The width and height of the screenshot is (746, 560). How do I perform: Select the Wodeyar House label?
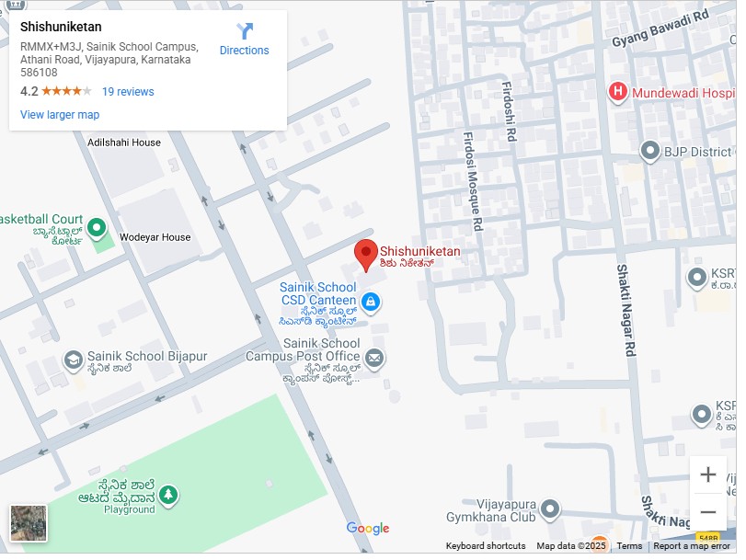pos(155,237)
